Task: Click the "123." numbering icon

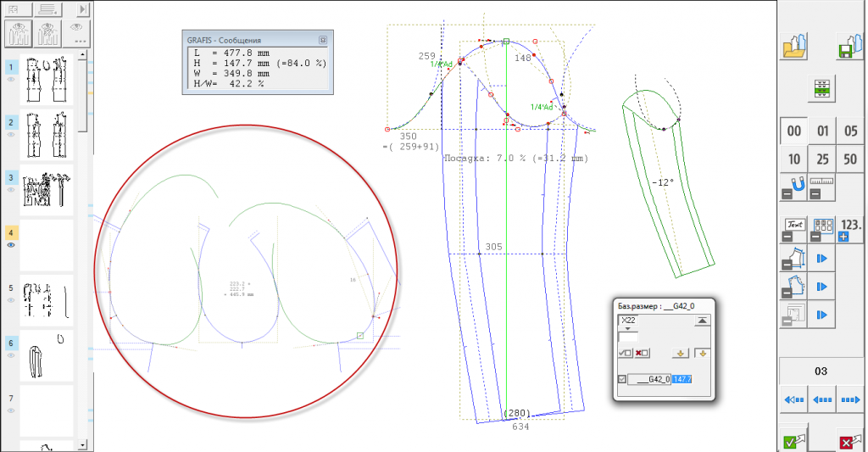Action: tap(851, 225)
